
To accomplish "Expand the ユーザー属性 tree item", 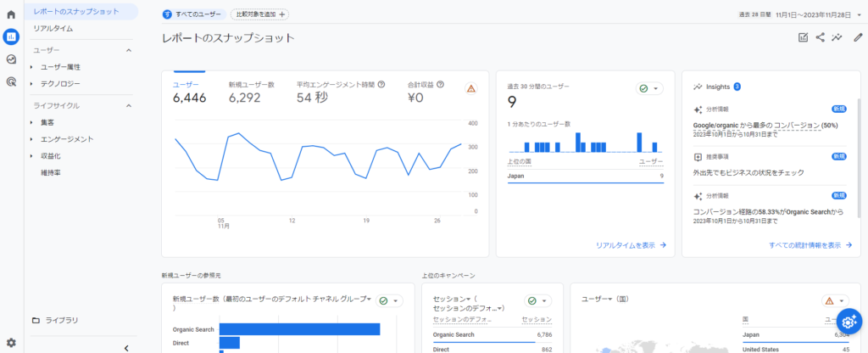I will 31,67.
